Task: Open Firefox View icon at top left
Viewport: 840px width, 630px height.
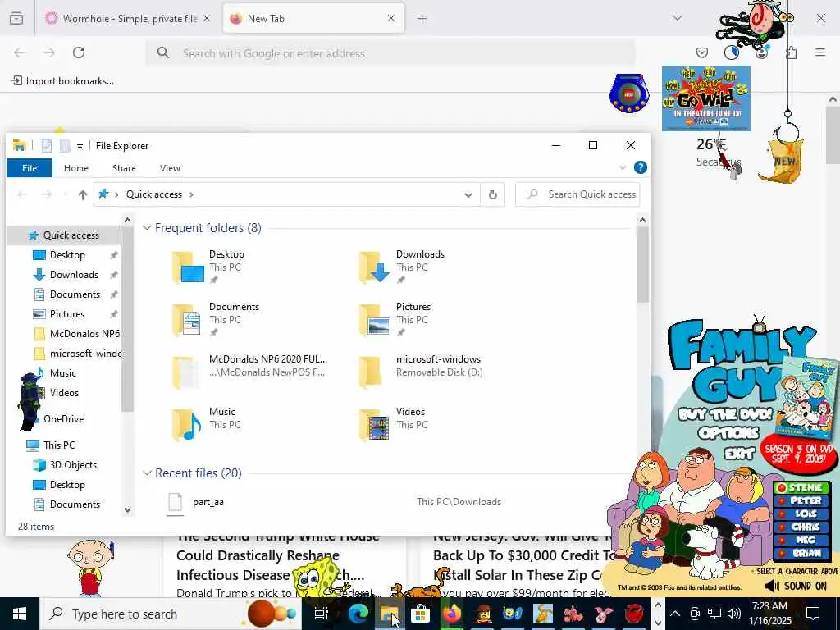Action: coord(16,19)
